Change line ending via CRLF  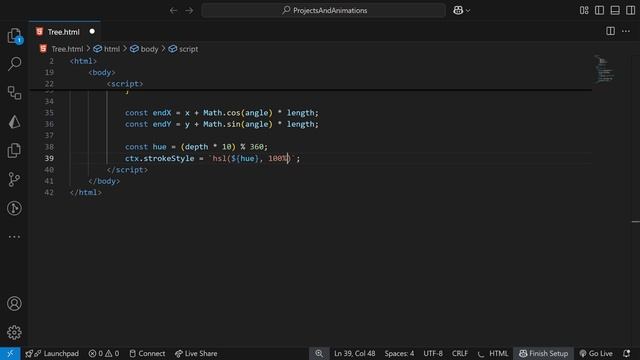[x=460, y=353]
